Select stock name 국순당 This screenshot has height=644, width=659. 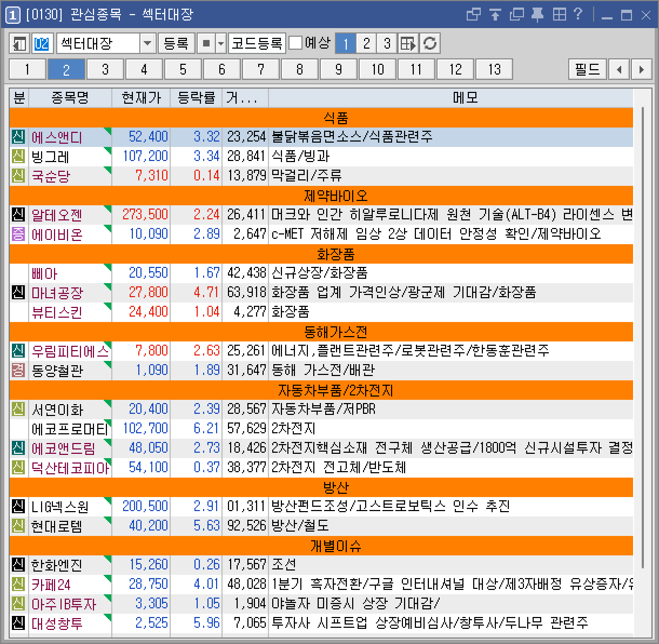pos(51,176)
